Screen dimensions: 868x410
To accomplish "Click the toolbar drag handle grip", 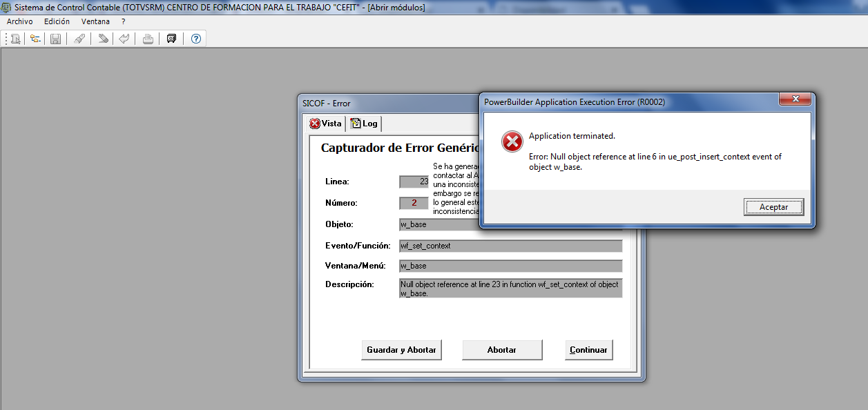I will pos(6,39).
